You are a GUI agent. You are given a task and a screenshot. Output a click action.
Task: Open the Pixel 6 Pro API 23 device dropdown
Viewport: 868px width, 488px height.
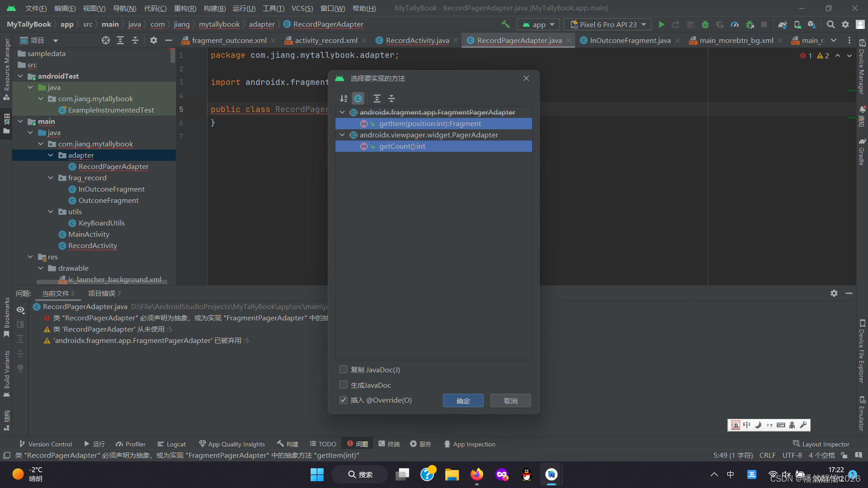point(608,24)
